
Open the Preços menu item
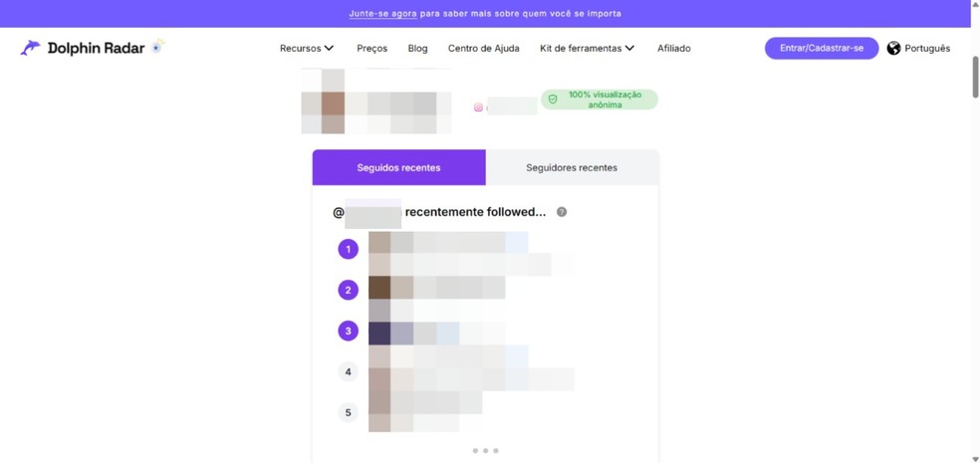[371, 48]
